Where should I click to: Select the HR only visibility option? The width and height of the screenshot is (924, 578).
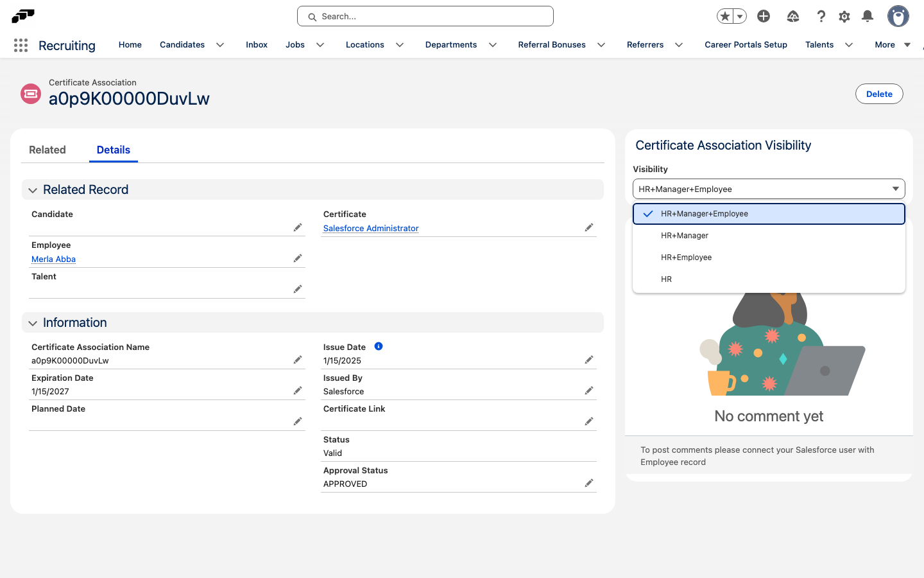click(x=769, y=279)
